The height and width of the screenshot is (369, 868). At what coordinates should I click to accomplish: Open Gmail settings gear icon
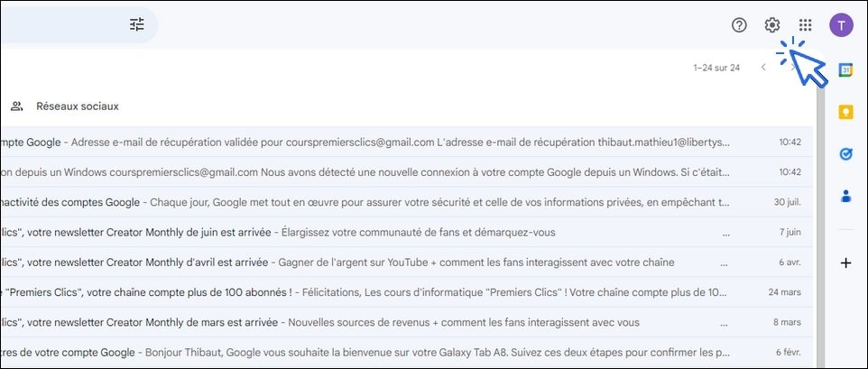click(771, 25)
